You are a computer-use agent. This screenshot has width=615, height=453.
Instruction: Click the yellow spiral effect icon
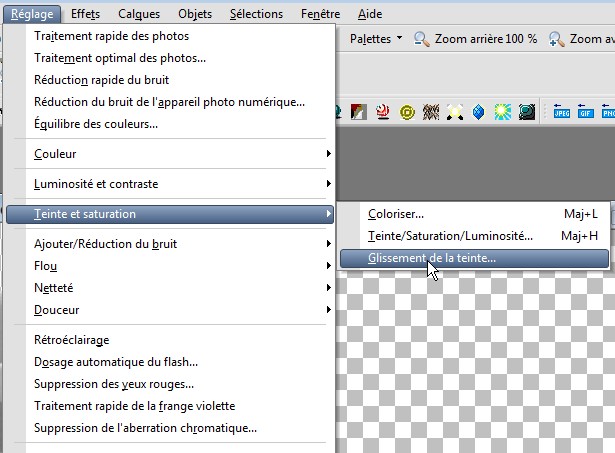coord(407,111)
